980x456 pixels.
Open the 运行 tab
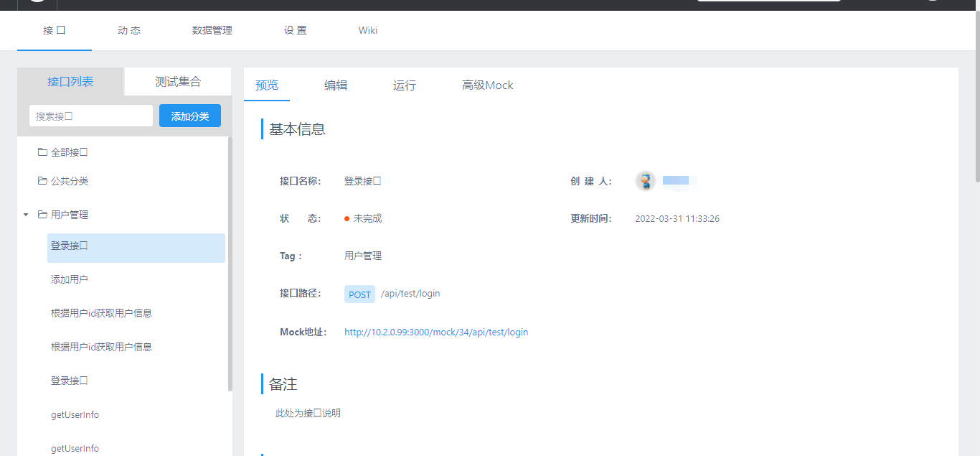coord(404,85)
